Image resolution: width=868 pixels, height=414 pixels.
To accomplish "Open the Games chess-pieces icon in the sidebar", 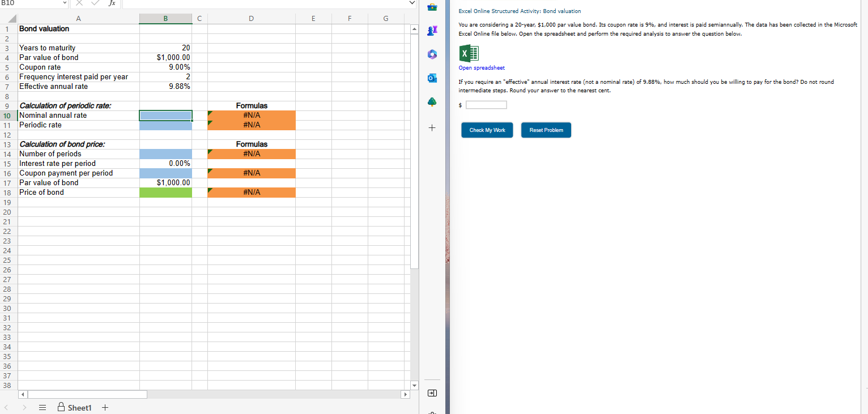I will pyautogui.click(x=432, y=31).
